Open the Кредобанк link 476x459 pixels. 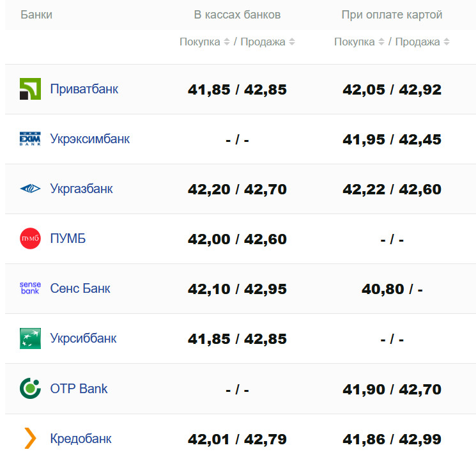[x=81, y=439]
